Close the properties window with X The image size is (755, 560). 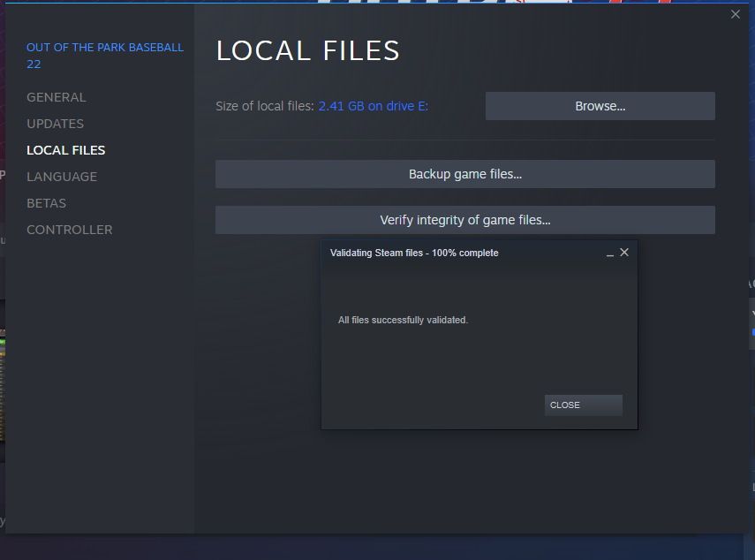pos(736,14)
